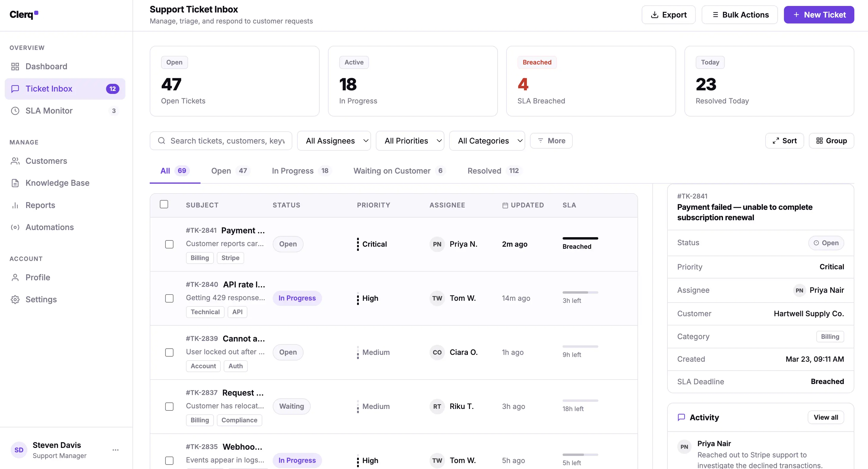This screenshot has height=469, width=868.
Task: Toggle the select-all tickets checkbox
Action: pos(164,204)
